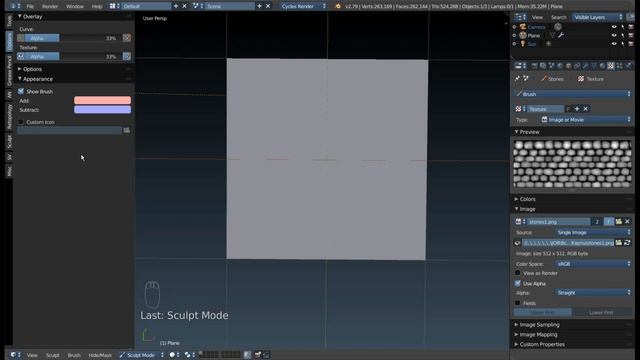This screenshot has width=640, height=360.
Task: Open the Help menu
Action: [97, 7]
